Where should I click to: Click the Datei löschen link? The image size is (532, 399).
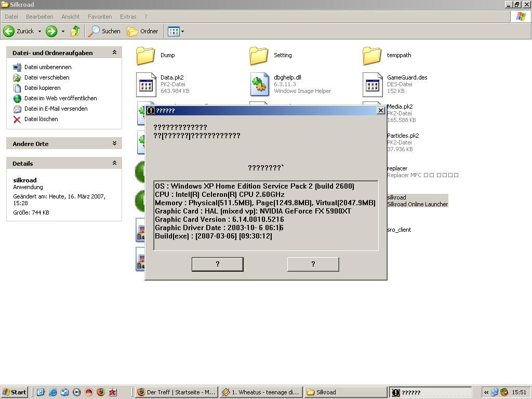[x=41, y=119]
